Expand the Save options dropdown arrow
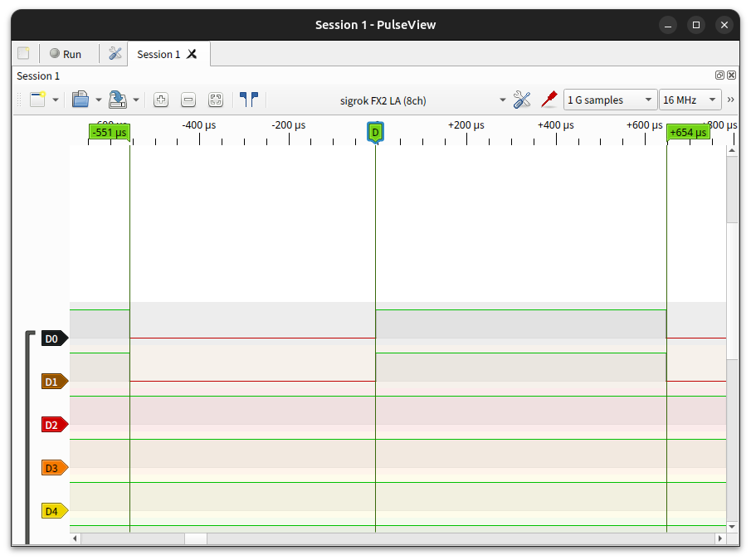The width and height of the screenshot is (751, 560). pyautogui.click(x=136, y=100)
